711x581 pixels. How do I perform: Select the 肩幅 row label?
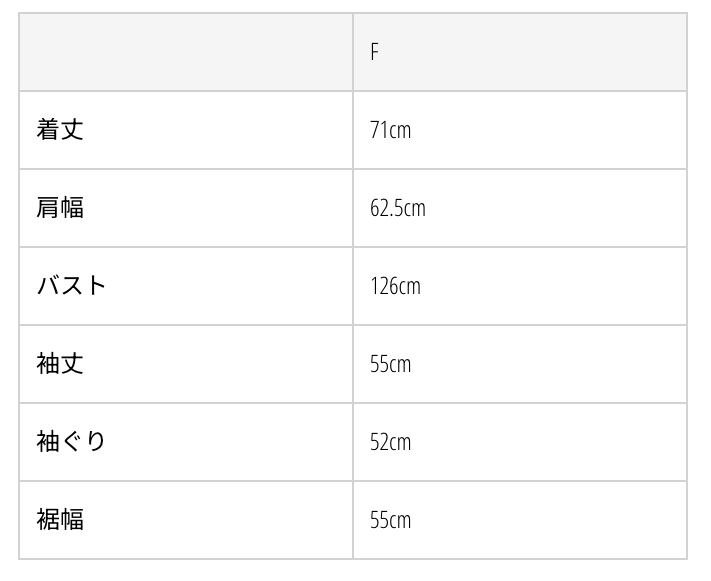60,208
